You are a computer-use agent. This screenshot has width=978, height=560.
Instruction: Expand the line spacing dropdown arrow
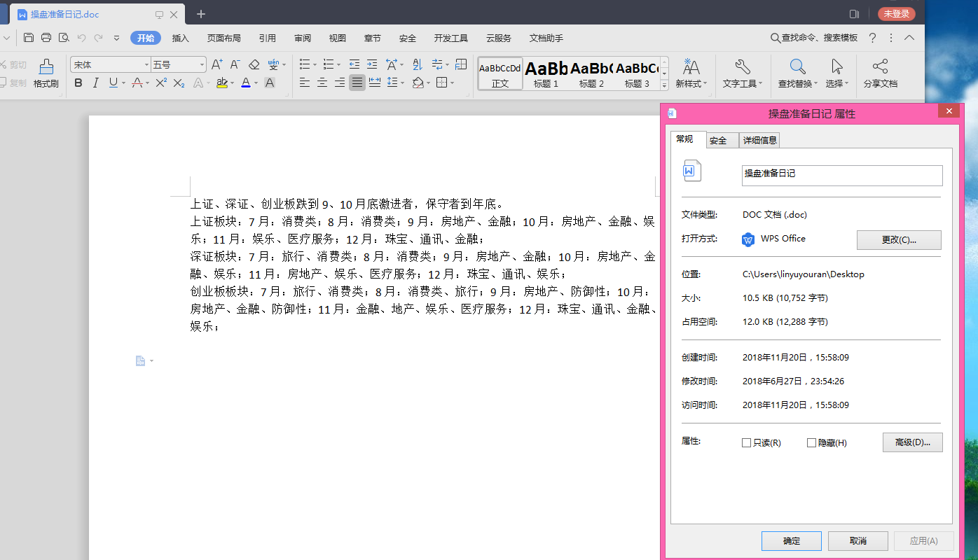[402, 83]
